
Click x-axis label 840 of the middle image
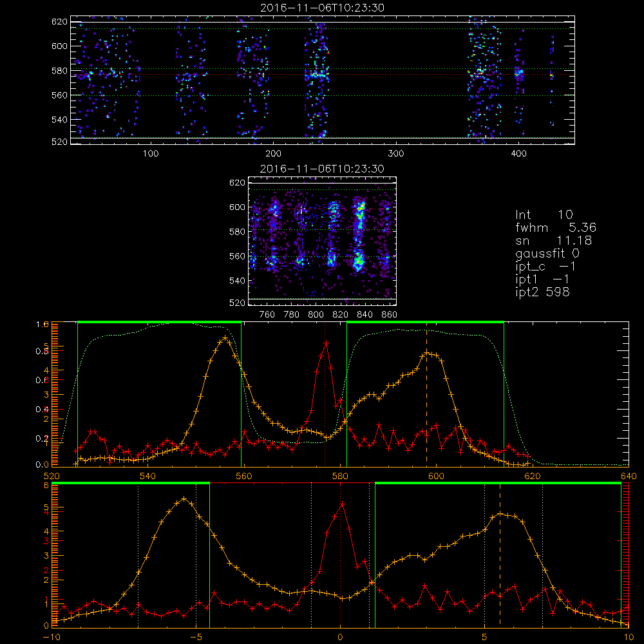click(x=365, y=315)
